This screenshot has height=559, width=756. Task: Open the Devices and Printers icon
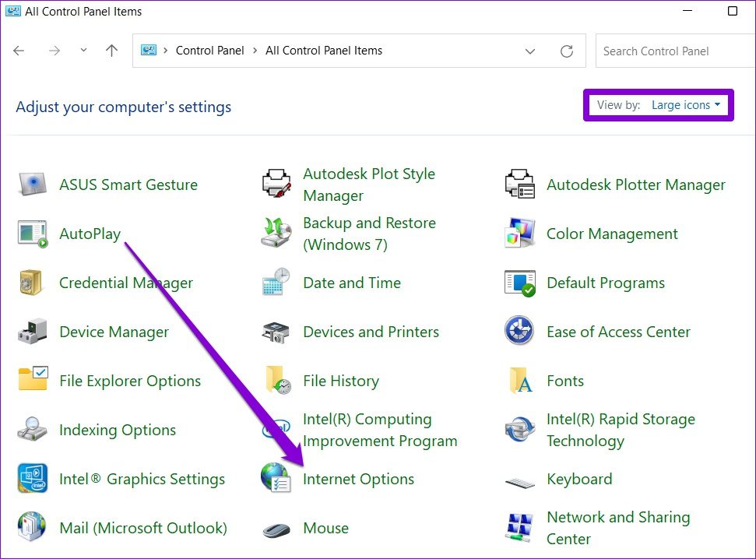276,332
